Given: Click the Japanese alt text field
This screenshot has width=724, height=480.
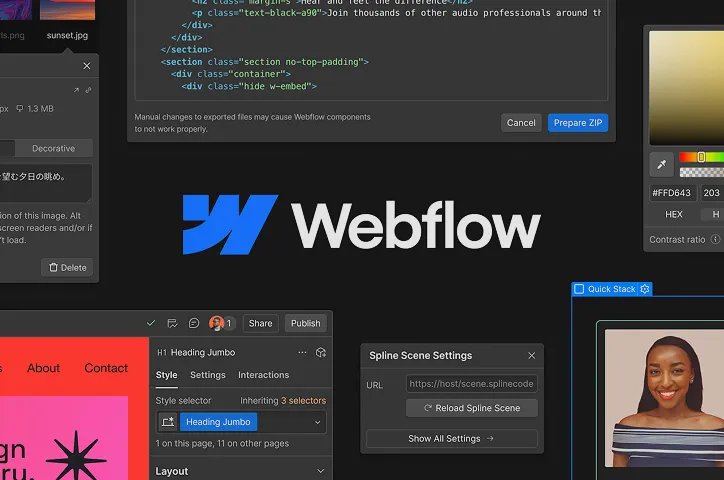Looking at the screenshot, I should coord(45,183).
